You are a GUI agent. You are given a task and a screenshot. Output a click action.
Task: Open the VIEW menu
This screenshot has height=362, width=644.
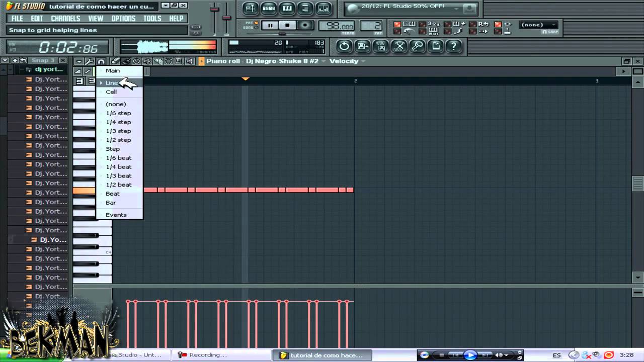coord(96,18)
